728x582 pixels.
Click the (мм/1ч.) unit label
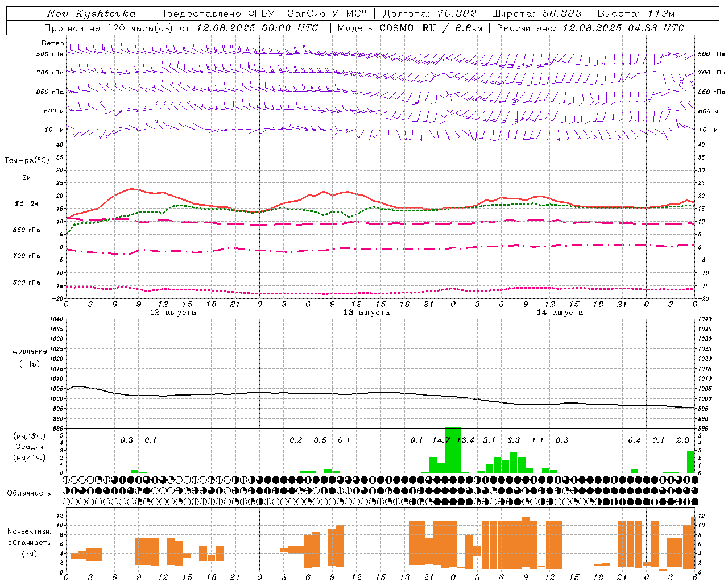[x=29, y=457]
